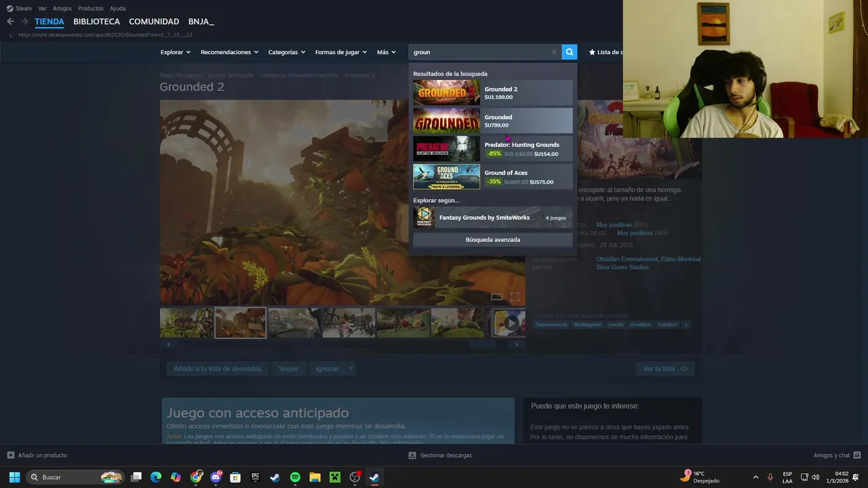Click the blue search magnifier button
This screenshot has width=868, height=488.
[x=570, y=52]
